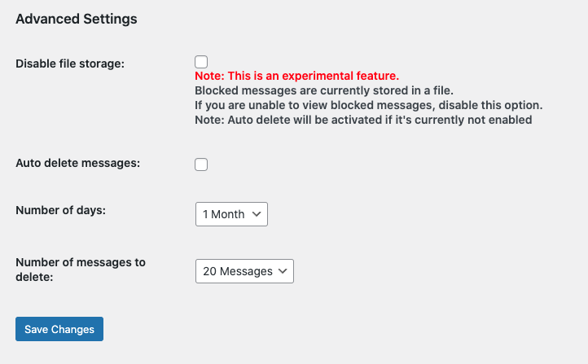The image size is (588, 364).
Task: Click the Number of days label
Action: click(61, 210)
